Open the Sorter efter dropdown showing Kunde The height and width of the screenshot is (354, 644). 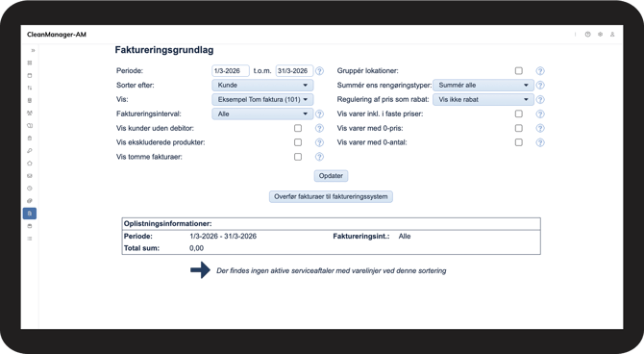coord(262,85)
